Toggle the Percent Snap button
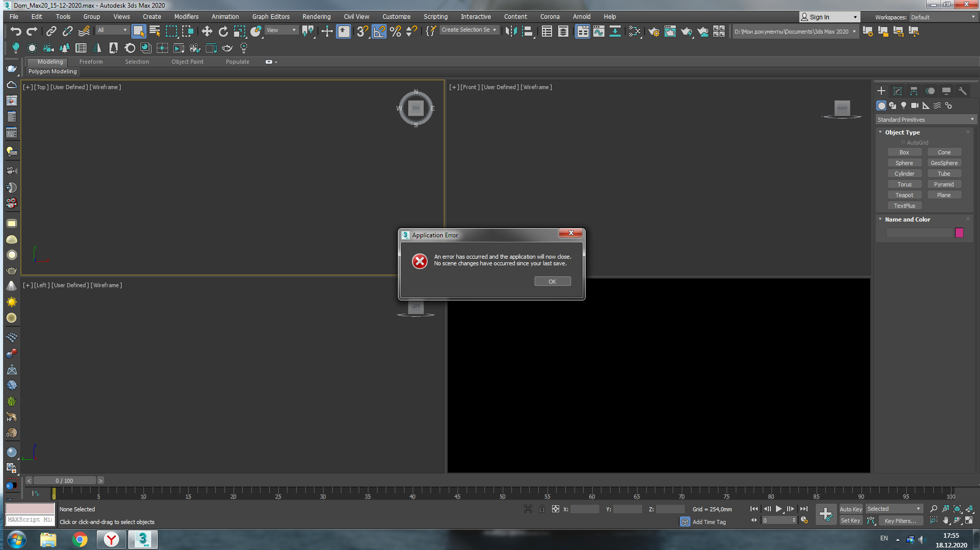Screen dimensions: 980x550 coord(395,32)
